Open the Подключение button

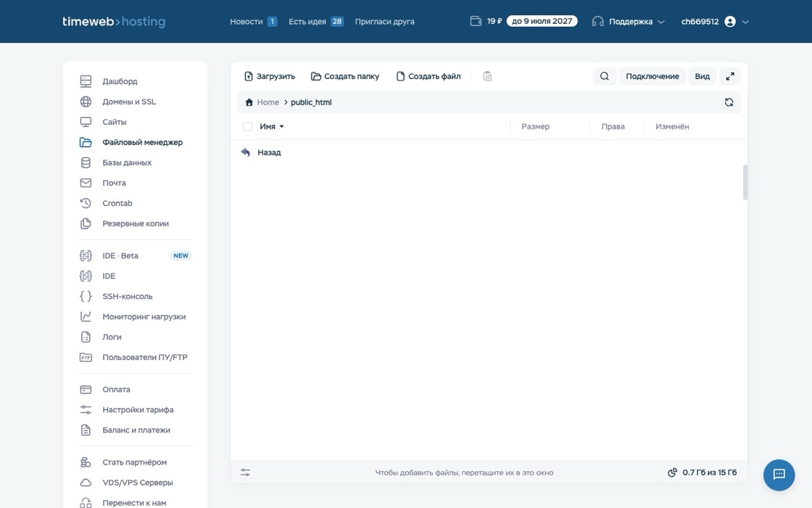(652, 76)
